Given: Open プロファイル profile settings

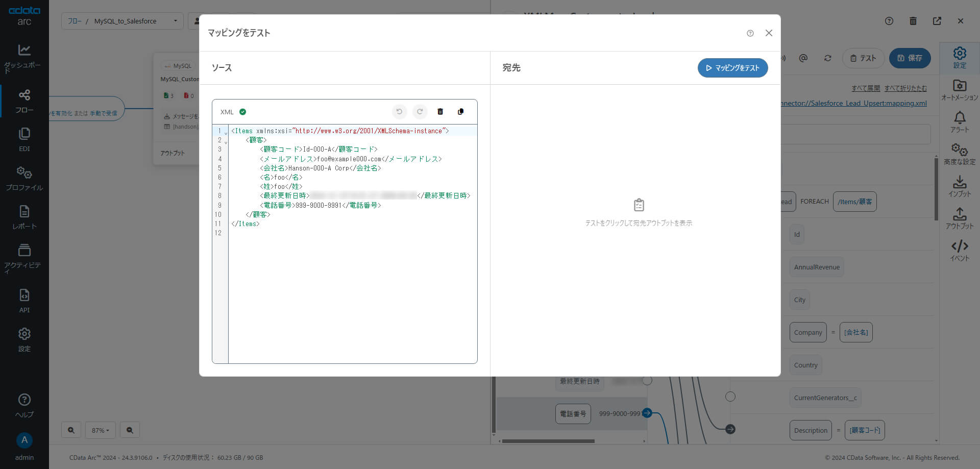Looking at the screenshot, I should [24, 179].
